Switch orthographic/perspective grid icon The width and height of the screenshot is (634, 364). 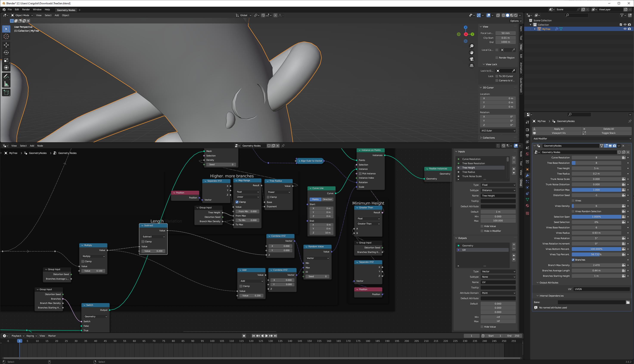tap(471, 65)
